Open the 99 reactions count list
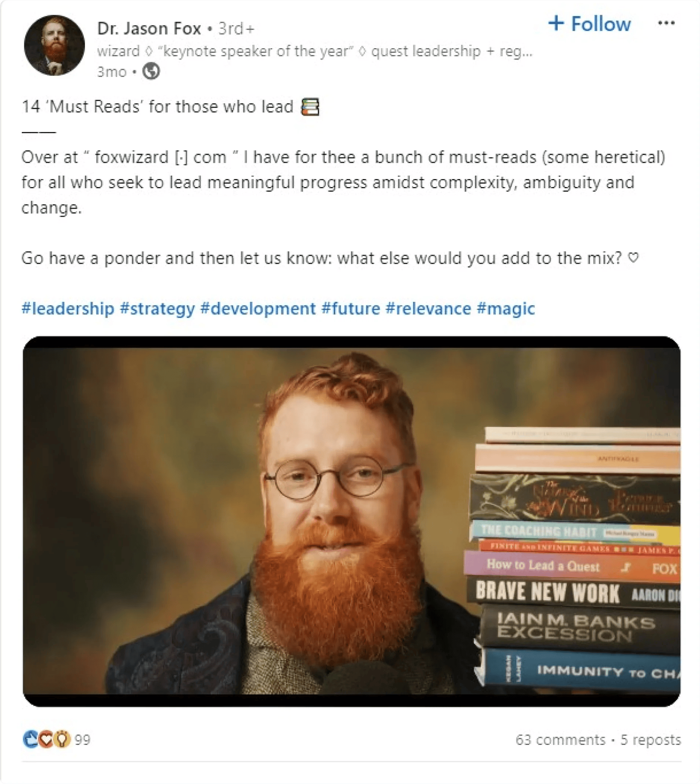This screenshot has width=700, height=784. pyautogui.click(x=82, y=740)
